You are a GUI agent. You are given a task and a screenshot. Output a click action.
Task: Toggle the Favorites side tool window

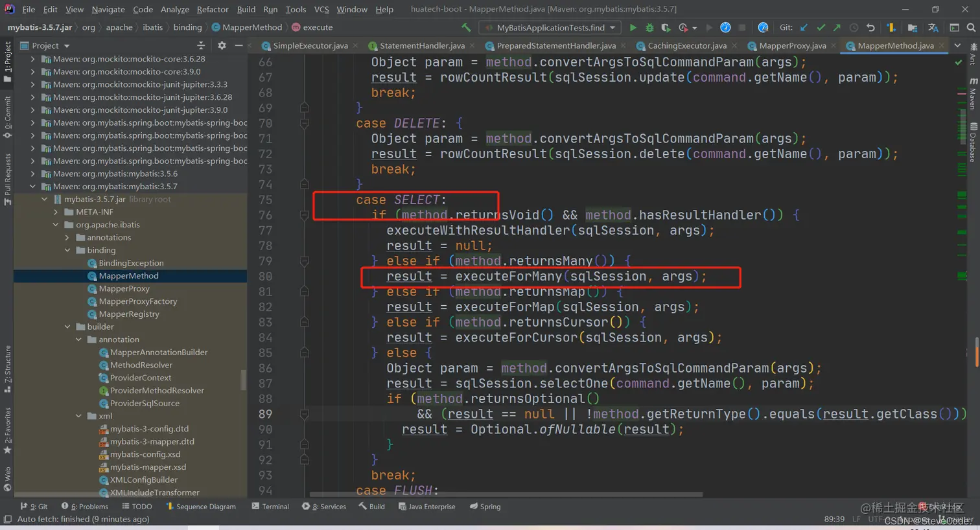click(7, 431)
